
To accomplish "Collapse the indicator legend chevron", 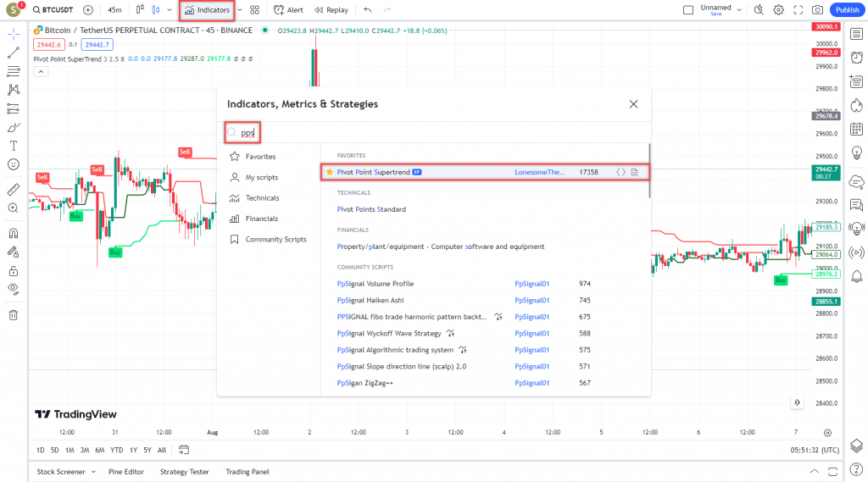I will point(41,72).
